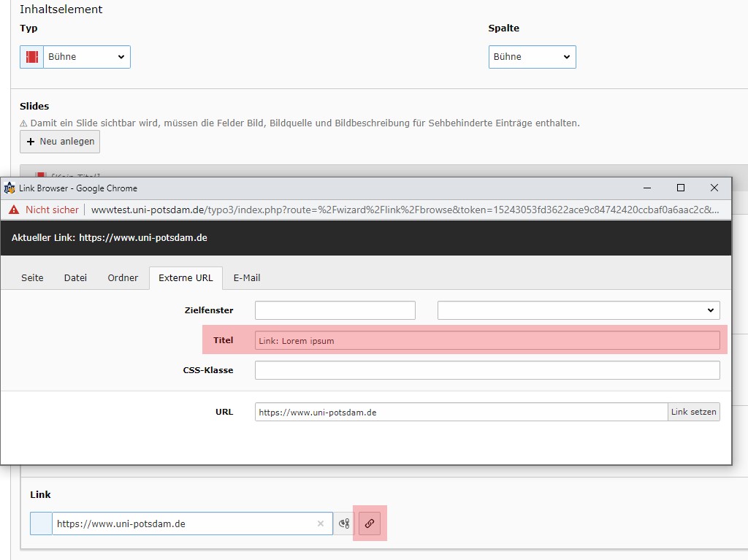Focus the CSS-Klasse text field

click(x=487, y=370)
